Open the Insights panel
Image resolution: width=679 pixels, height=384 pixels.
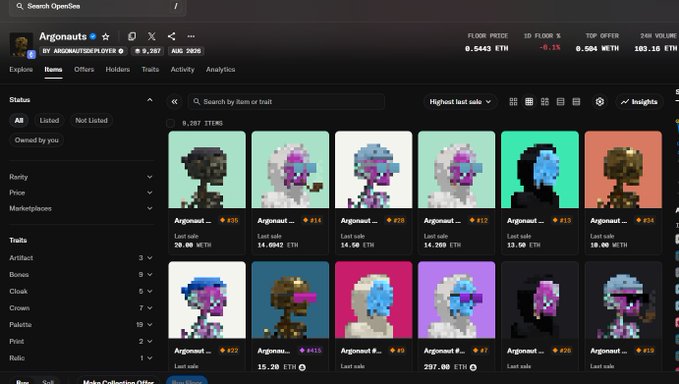pyautogui.click(x=639, y=102)
